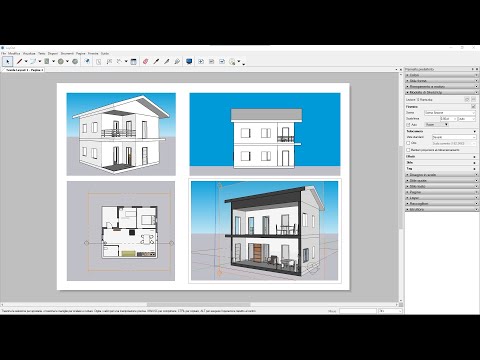480x360 pixels.
Task: Toggle Mantieni proporzioni al ridimensionamento checkbox
Action: click(408, 150)
